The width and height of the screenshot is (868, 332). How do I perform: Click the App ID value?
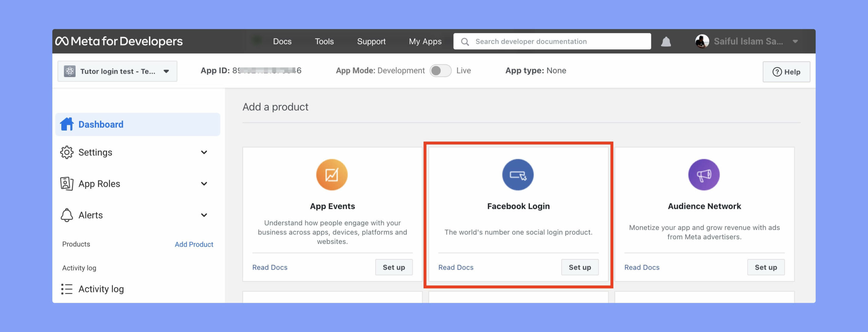267,71
